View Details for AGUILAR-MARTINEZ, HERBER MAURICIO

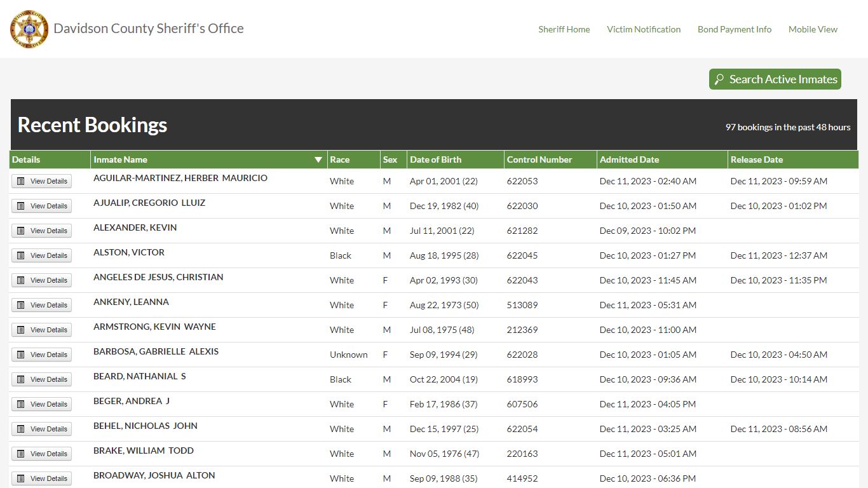pyautogui.click(x=42, y=181)
